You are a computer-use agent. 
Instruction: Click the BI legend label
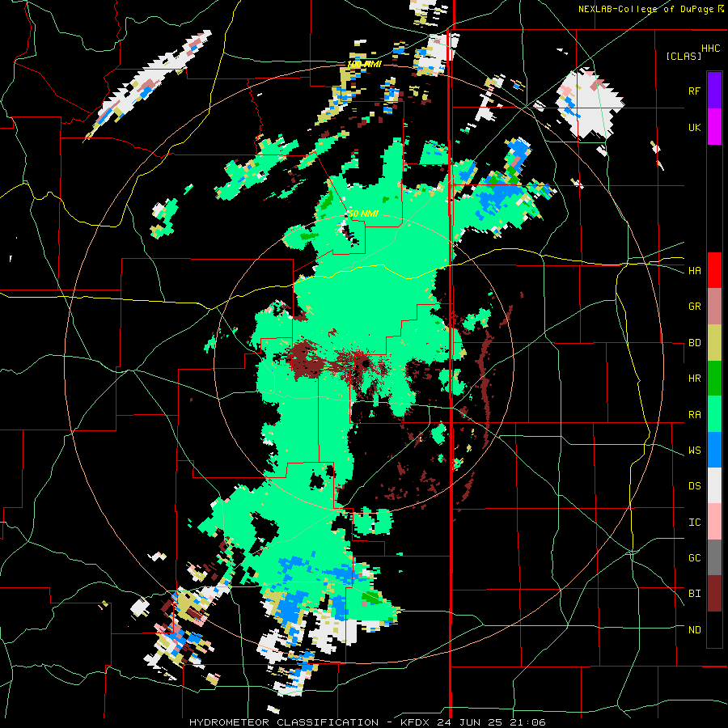694,594
